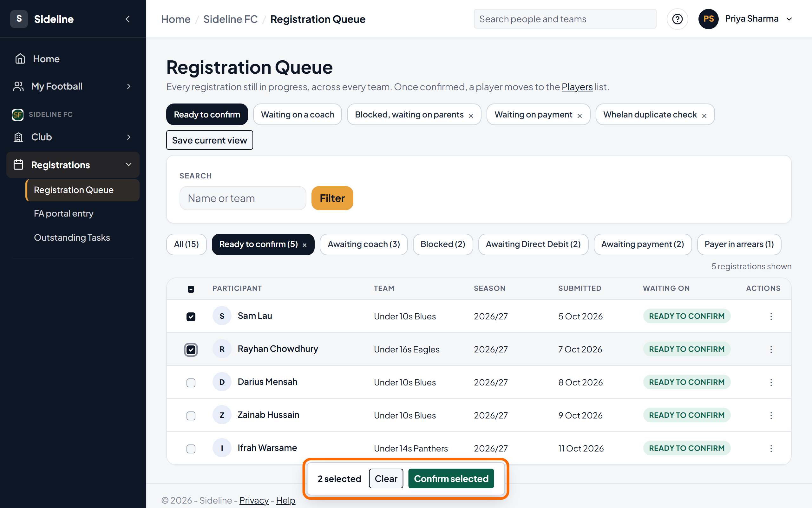Expand the Club menu
Viewport: 812px width, 508px height.
click(x=73, y=137)
